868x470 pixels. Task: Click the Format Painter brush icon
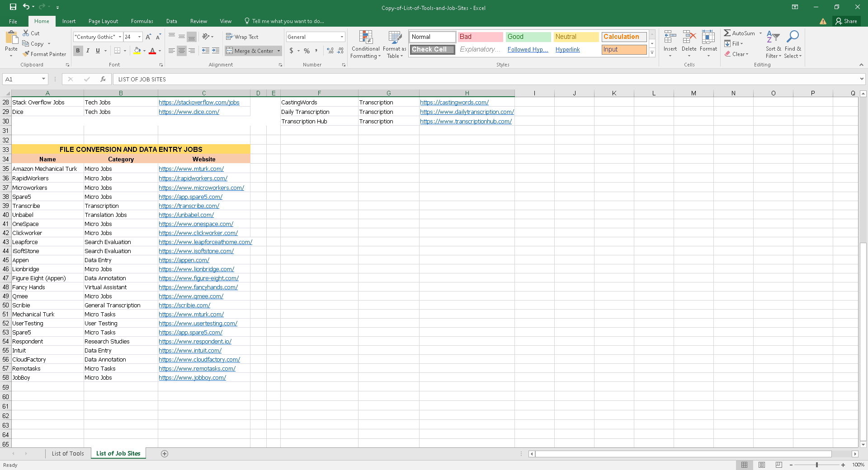point(26,54)
